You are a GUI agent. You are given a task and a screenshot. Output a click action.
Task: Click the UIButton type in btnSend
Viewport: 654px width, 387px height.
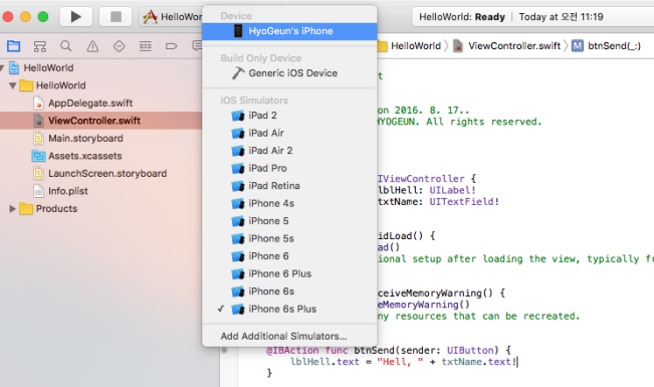[x=470, y=350]
